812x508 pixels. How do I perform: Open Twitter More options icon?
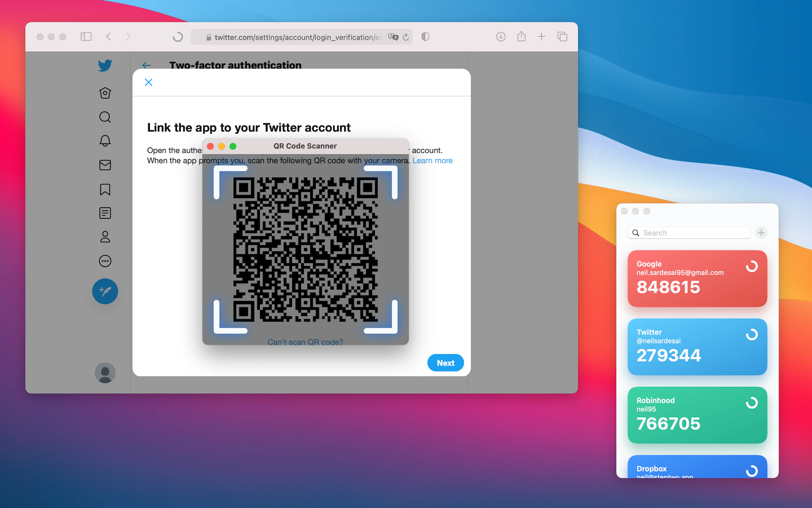[105, 261]
